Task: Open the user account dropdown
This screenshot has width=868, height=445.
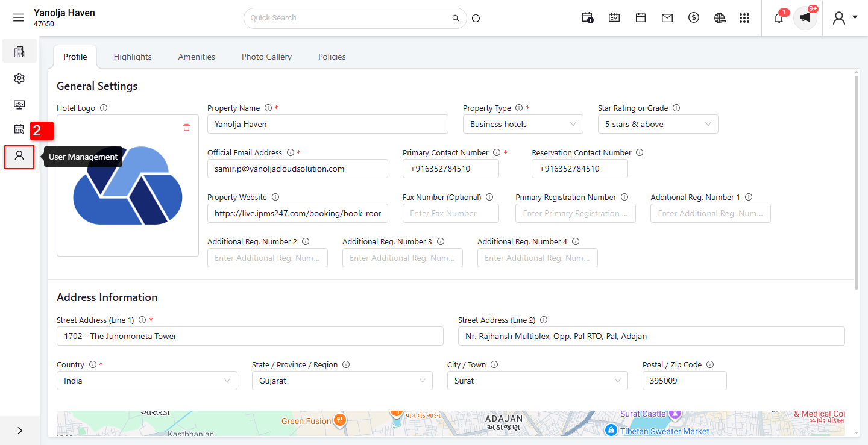Action: pos(845,18)
